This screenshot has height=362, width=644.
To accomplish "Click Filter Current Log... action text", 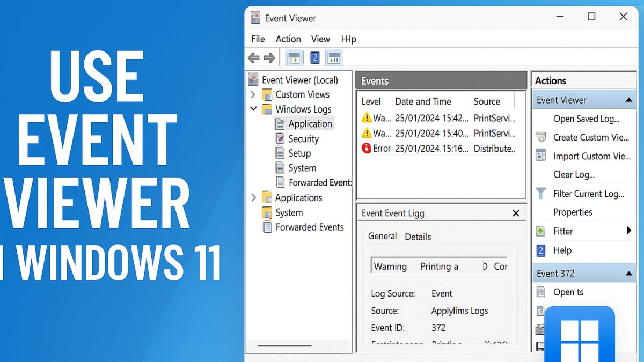I will coord(589,194).
